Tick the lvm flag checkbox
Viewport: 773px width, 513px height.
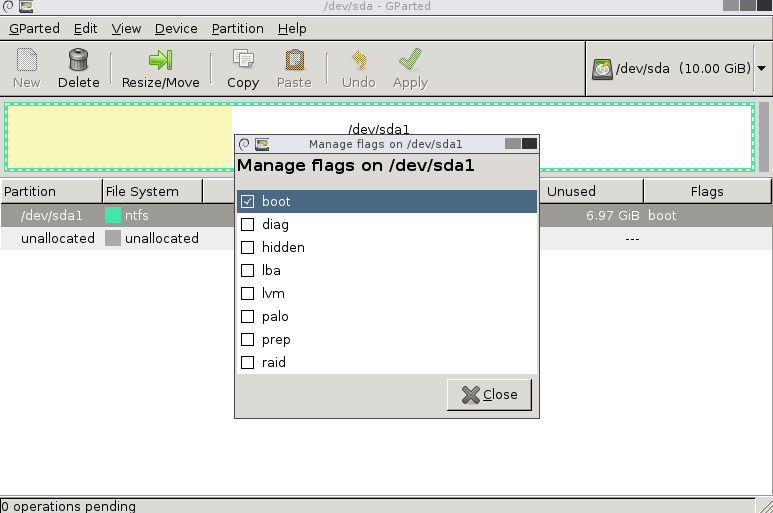pos(247,293)
